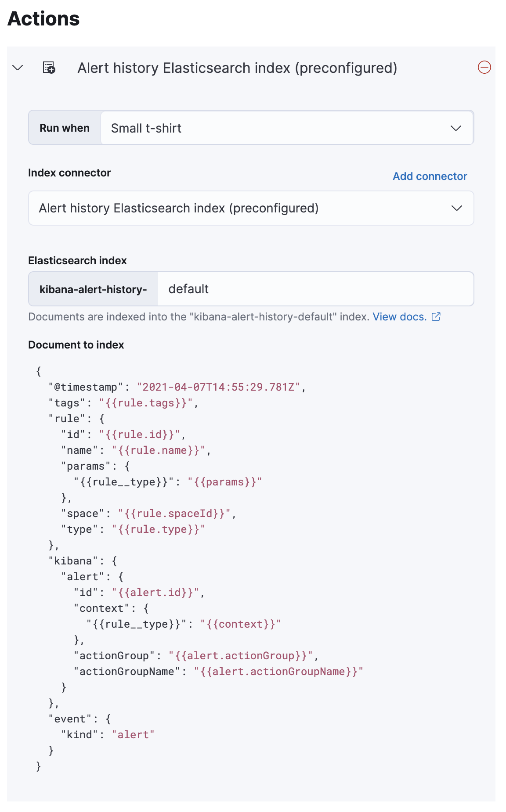
Task: Click the accordion title "Alert history Elasticsearch index"
Action: click(x=237, y=68)
